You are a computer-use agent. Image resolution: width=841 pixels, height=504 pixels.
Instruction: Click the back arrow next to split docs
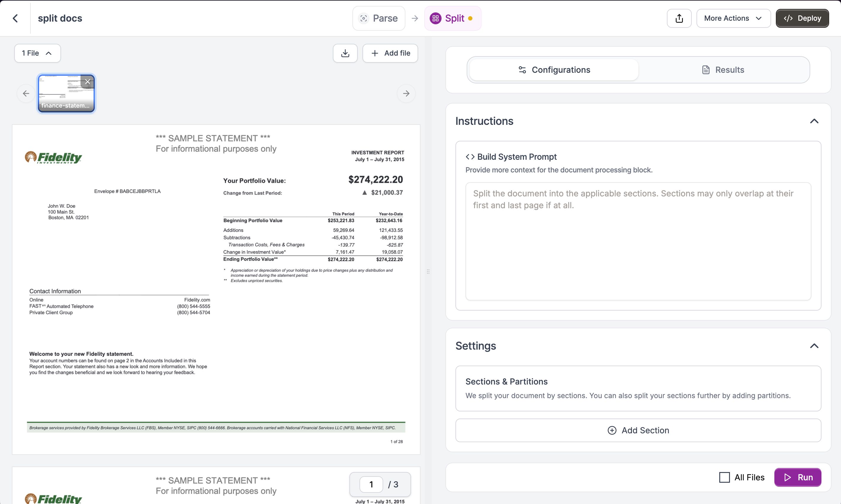click(x=15, y=18)
